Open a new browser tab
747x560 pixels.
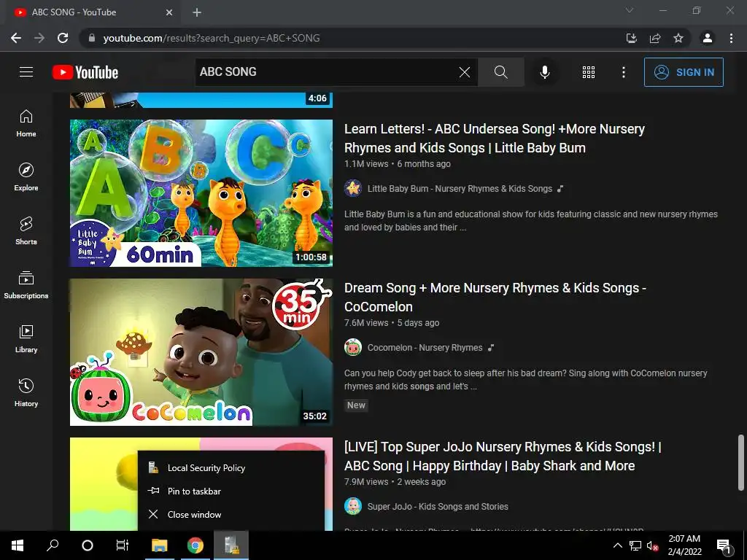click(197, 12)
